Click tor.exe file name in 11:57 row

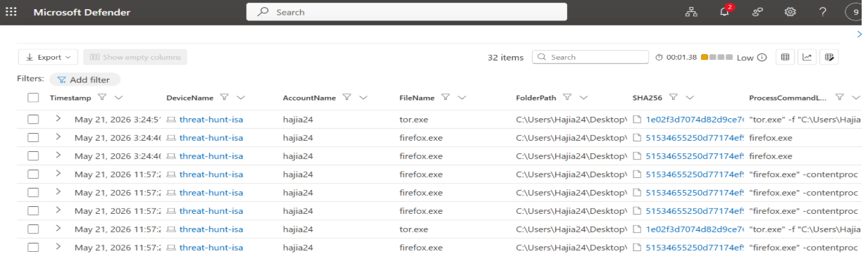(x=414, y=229)
